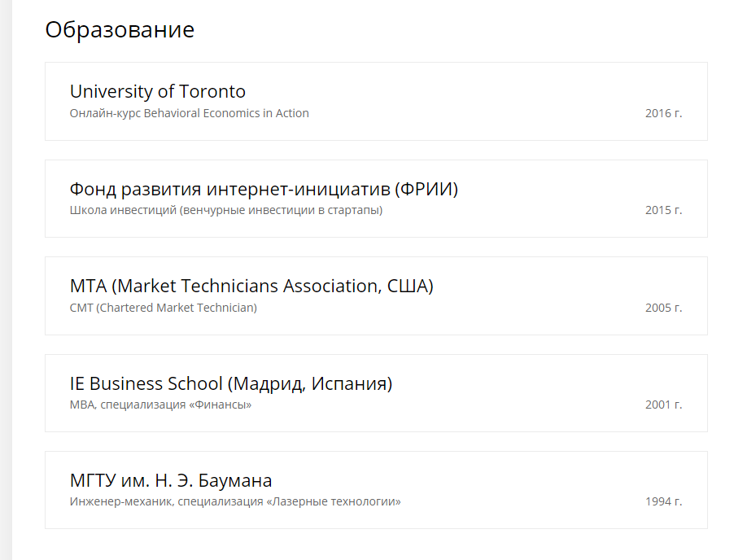This screenshot has height=560, width=734.
Task: Open the IE Business School title
Action: [x=231, y=383]
